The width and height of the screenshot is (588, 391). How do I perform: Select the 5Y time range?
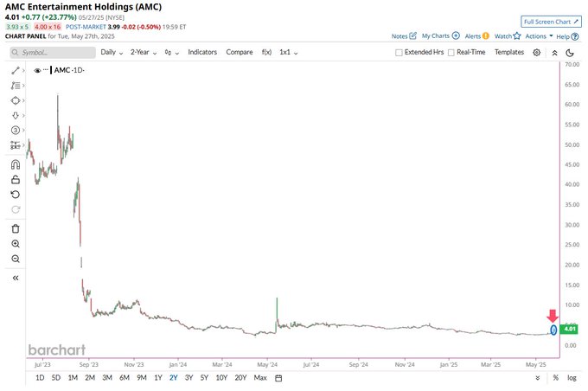coord(204,378)
